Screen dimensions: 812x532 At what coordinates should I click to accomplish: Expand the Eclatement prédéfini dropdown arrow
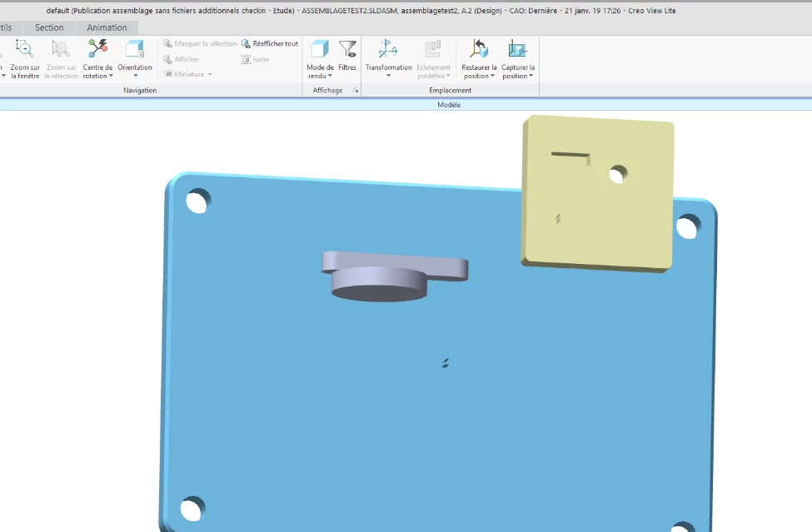tap(448, 76)
